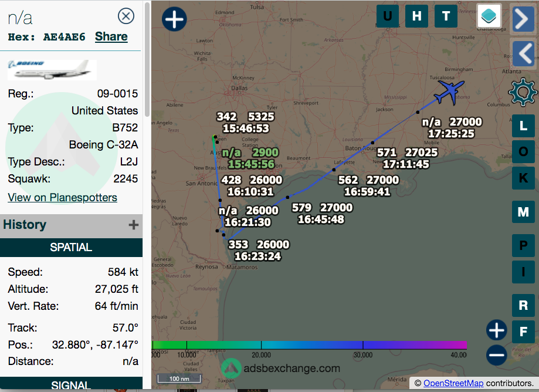Screen dimensions: 539x392
Task: Toggle the U button on map
Action: pos(388,16)
